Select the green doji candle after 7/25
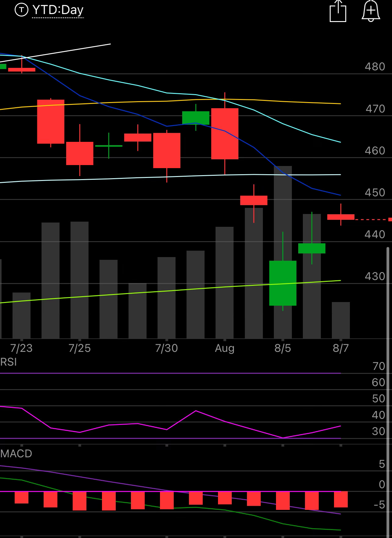The width and height of the screenshot is (392, 538). [109, 146]
